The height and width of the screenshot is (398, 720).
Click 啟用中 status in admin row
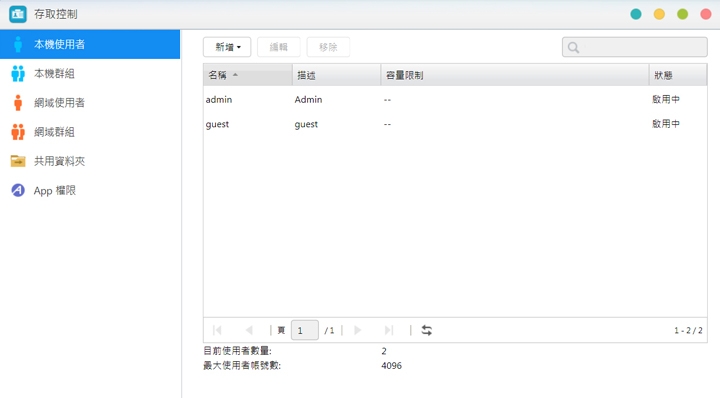[666, 99]
